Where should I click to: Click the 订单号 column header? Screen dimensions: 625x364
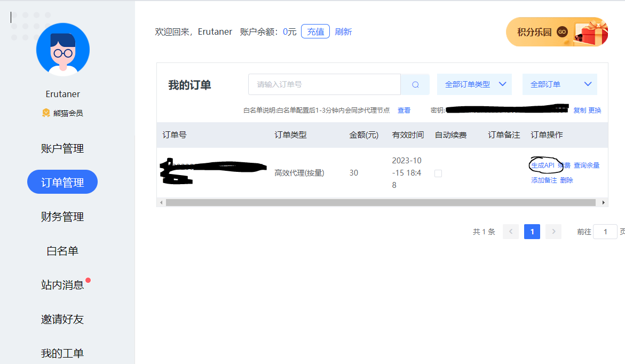[x=175, y=134]
